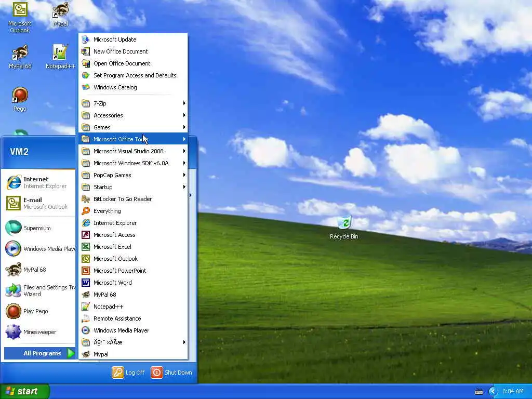Image resolution: width=532 pixels, height=399 pixels.
Task: Launch Microsoft Word
Action: pyautogui.click(x=133, y=283)
